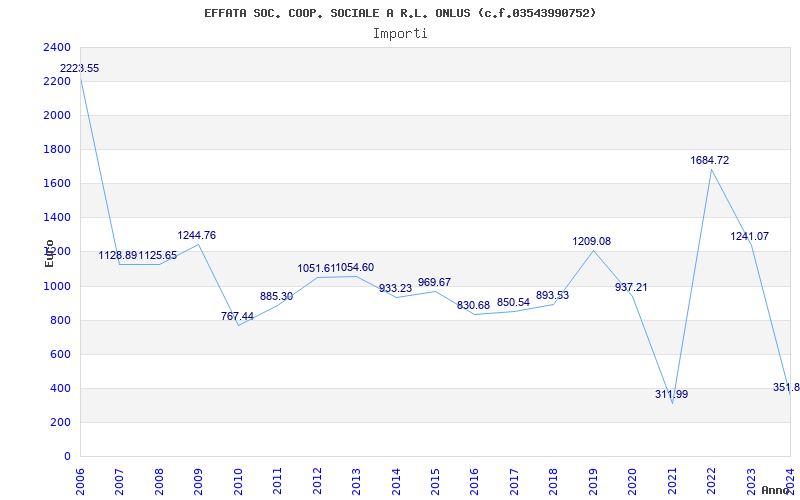800x500 pixels.
Task: Click the 2223.55 data label
Action: click(x=80, y=68)
